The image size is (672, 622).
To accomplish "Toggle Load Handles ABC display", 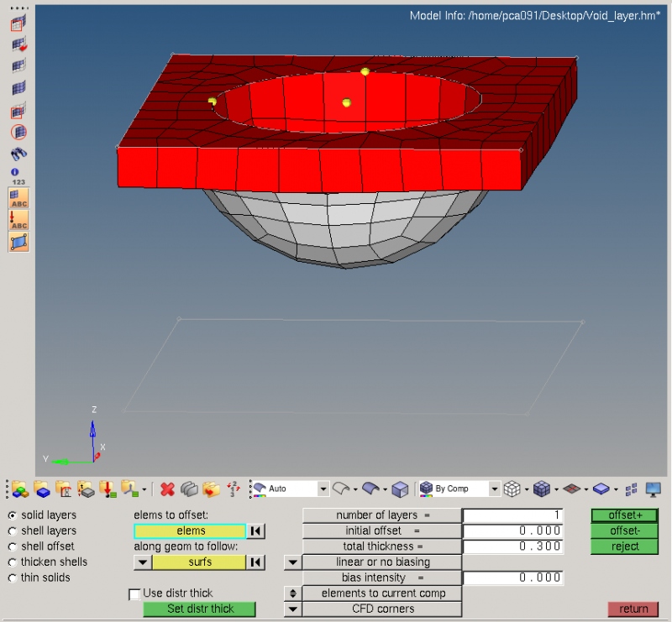I will 18,220.
